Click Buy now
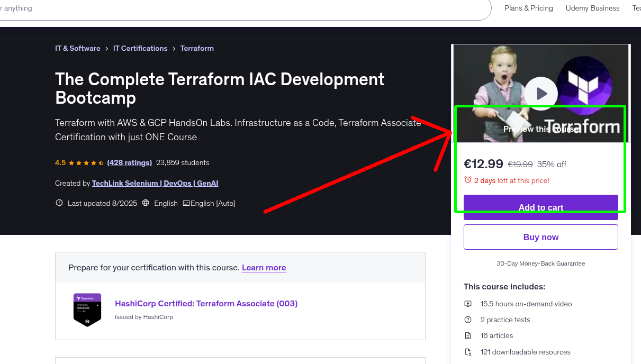Image resolution: width=641 pixels, height=364 pixels. pyautogui.click(x=540, y=237)
